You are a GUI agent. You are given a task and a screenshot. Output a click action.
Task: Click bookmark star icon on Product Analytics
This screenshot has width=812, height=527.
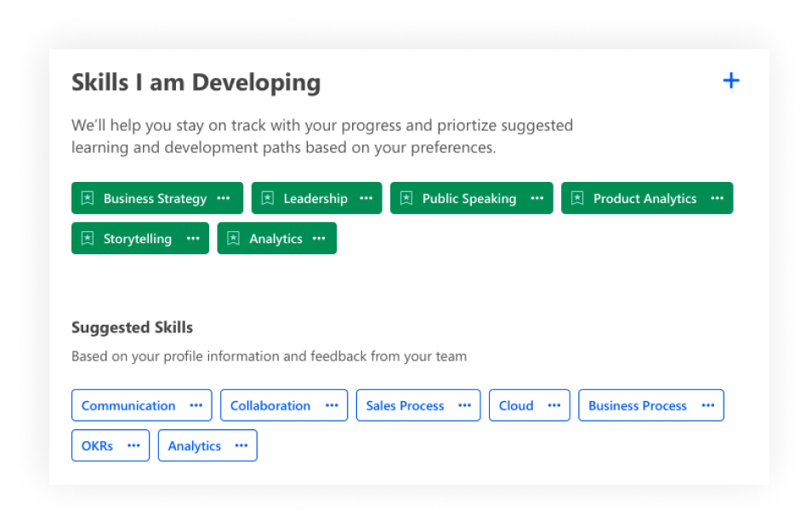pyautogui.click(x=577, y=198)
